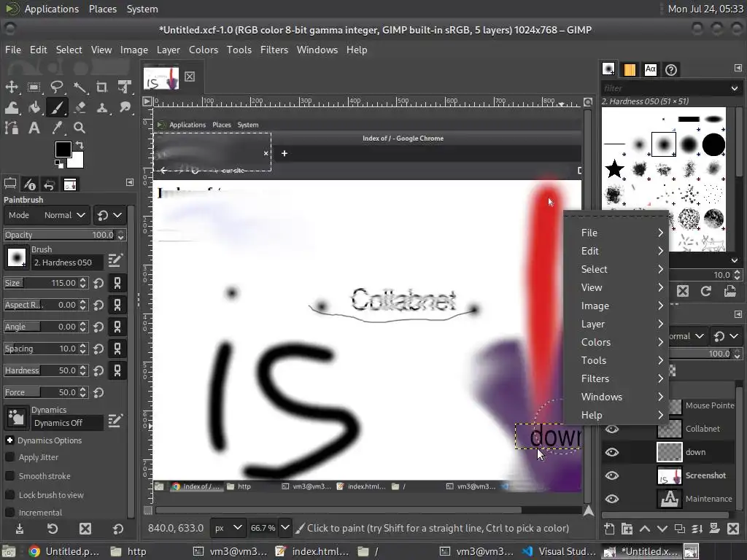Select the Color Picker tool
This screenshot has width=747, height=560.
click(57, 128)
